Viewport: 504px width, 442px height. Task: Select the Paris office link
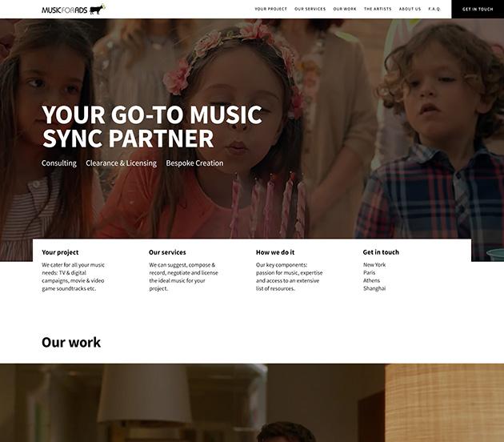click(370, 272)
